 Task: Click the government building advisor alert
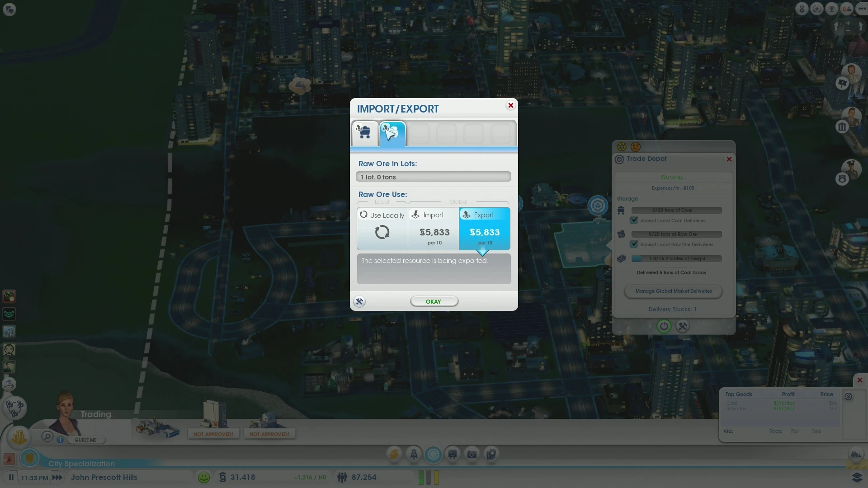pyautogui.click(x=842, y=127)
